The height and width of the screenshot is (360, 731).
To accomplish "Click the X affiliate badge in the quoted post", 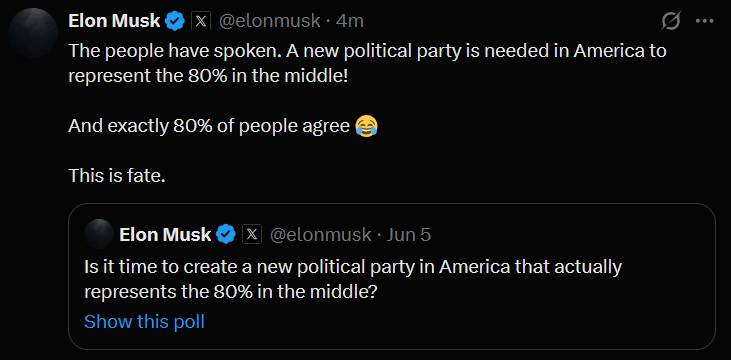I will 252,235.
